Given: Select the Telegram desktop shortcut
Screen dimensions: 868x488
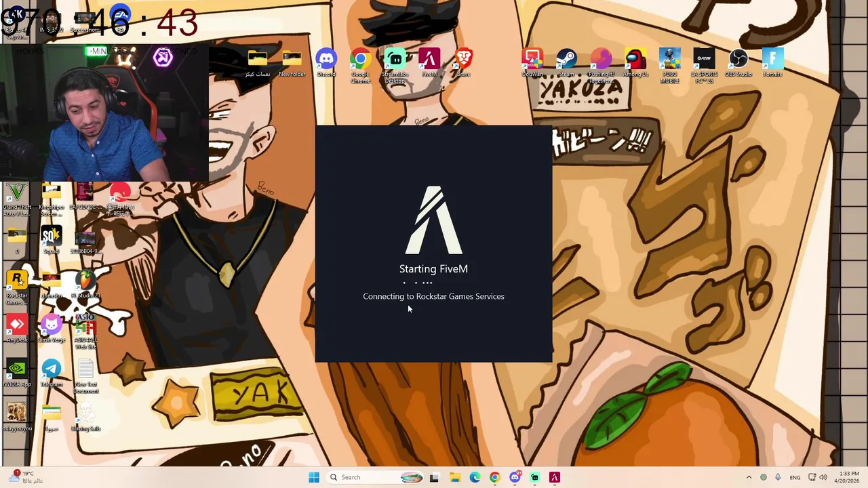Looking at the screenshot, I should [x=51, y=373].
